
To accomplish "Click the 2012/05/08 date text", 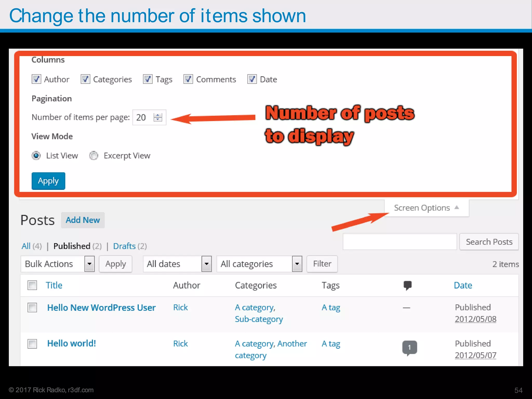I will coord(476,319).
